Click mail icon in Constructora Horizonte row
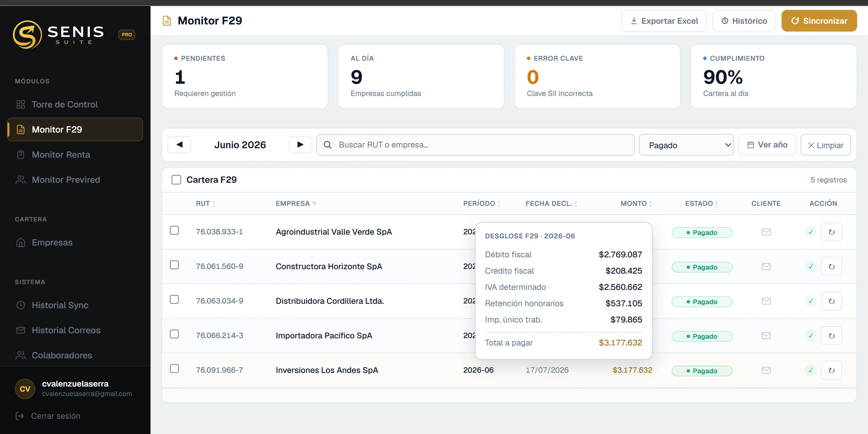 766,267
